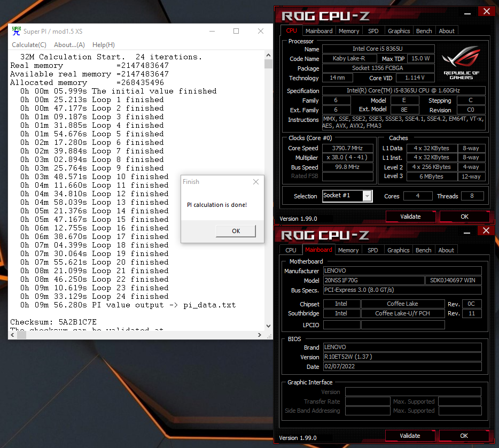Click OK in lower CPU-Z window
499x448 pixels.
[464, 436]
